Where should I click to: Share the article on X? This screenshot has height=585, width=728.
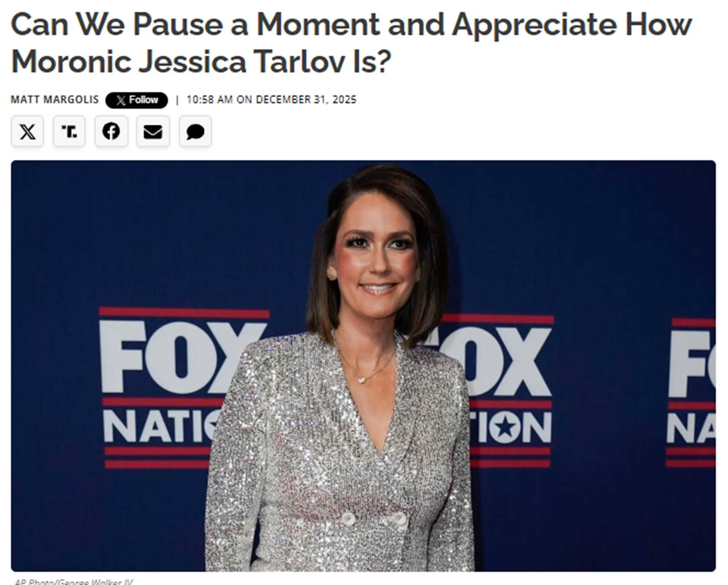point(27,131)
